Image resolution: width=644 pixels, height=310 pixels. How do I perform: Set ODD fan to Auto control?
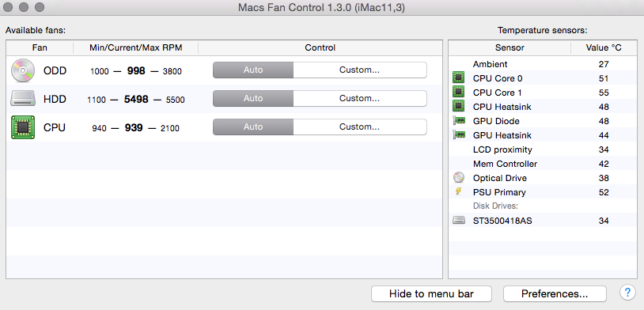(x=253, y=70)
